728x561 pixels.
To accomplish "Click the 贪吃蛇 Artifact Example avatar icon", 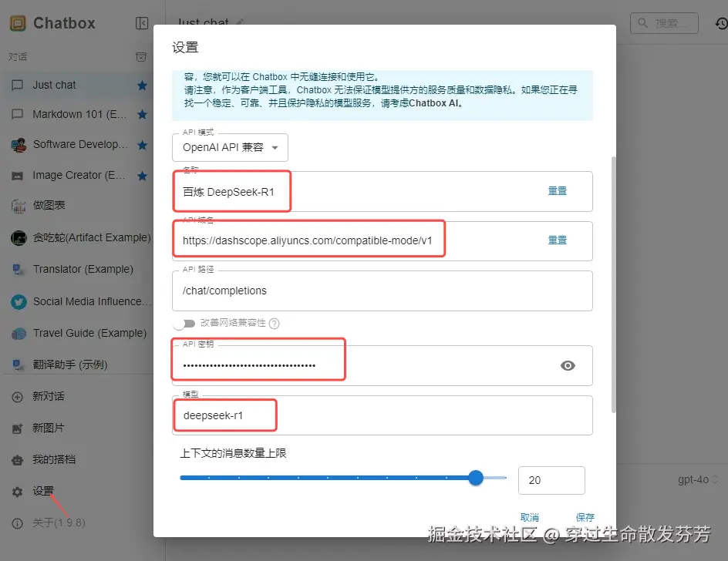I will click(19, 238).
